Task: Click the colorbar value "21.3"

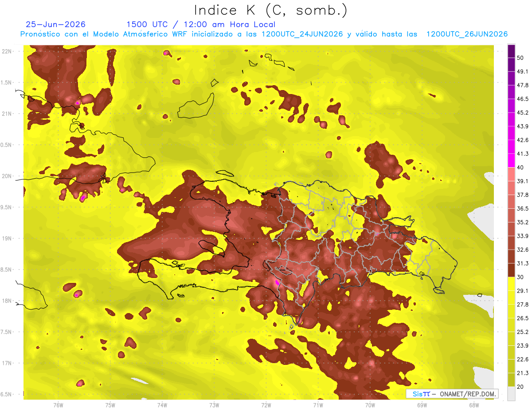Action: [x=523, y=373]
